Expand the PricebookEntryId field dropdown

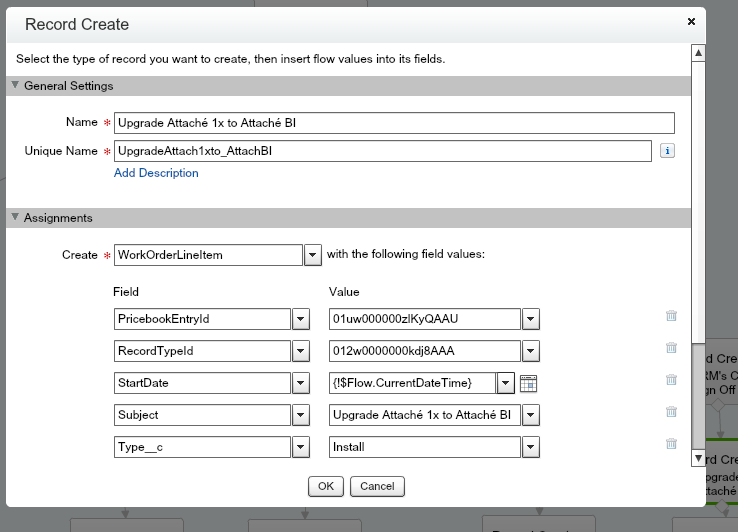coord(300,319)
